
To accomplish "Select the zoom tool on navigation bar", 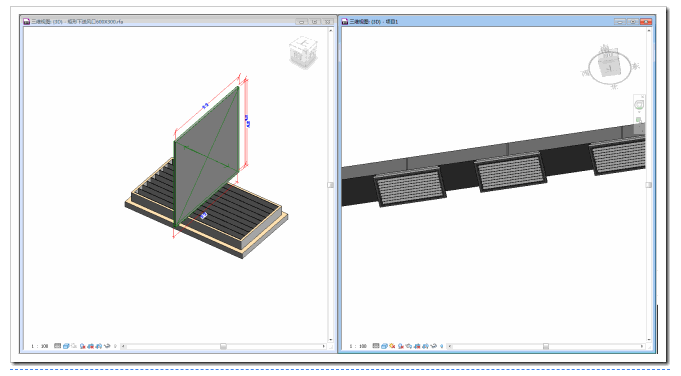I will click(x=638, y=120).
